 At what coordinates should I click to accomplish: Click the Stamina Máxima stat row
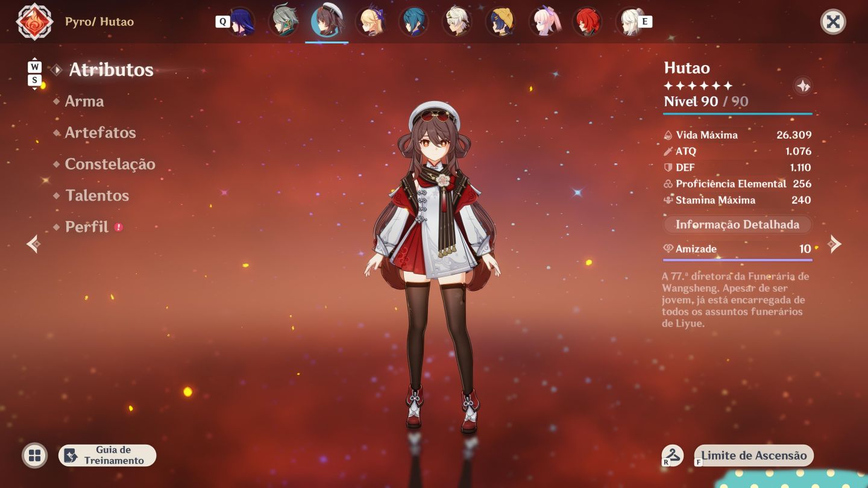pos(737,200)
